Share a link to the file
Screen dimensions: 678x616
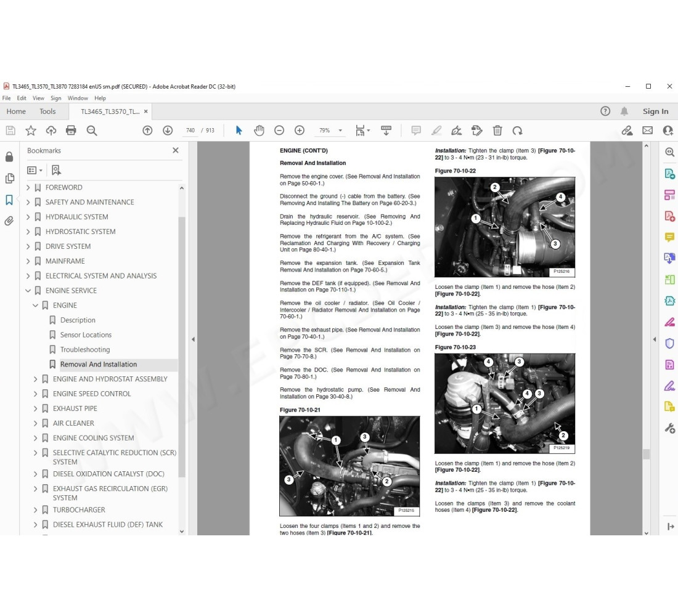pos(627,131)
